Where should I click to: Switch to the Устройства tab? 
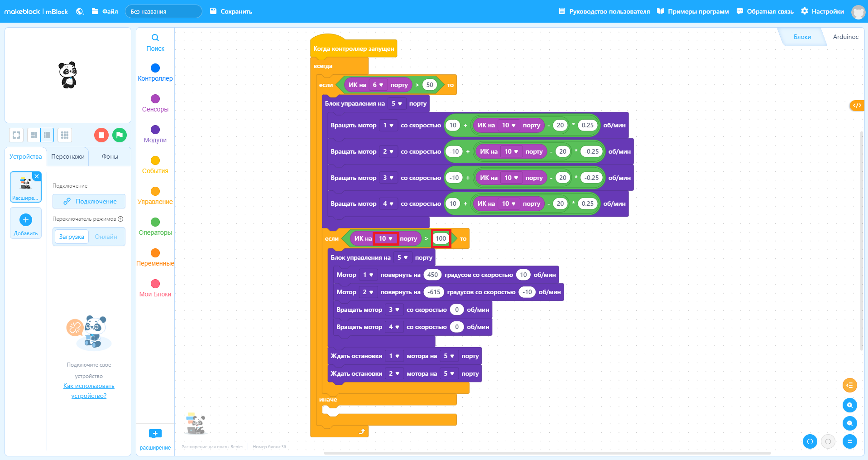(x=26, y=156)
